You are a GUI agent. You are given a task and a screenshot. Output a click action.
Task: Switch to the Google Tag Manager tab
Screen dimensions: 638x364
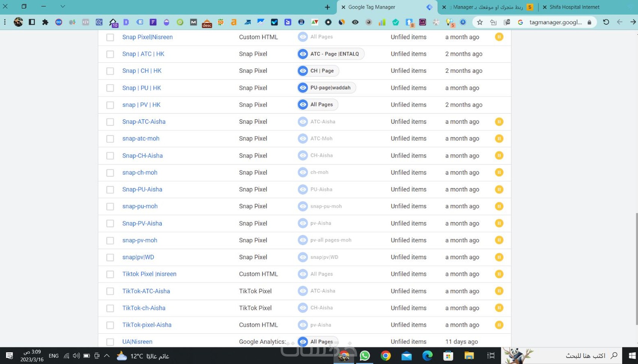387,7
